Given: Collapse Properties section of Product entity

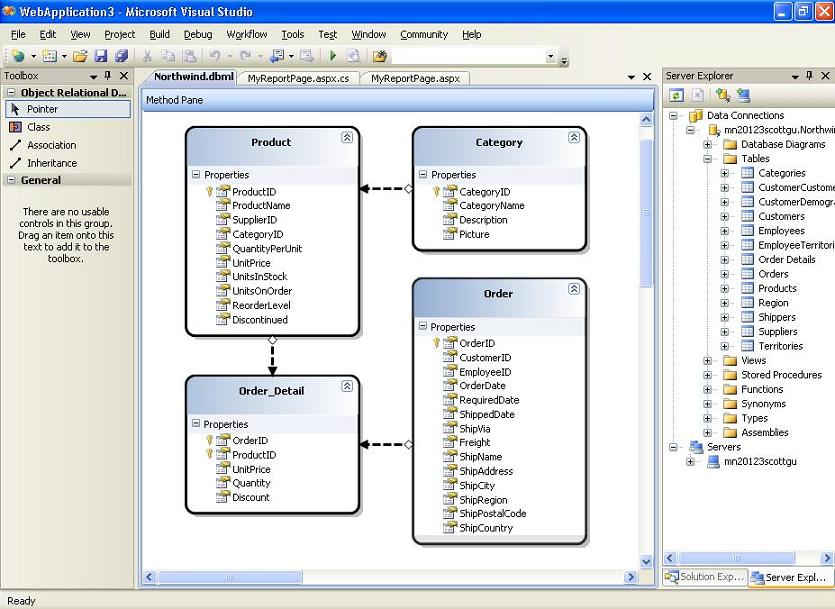Looking at the screenshot, I should (196, 175).
